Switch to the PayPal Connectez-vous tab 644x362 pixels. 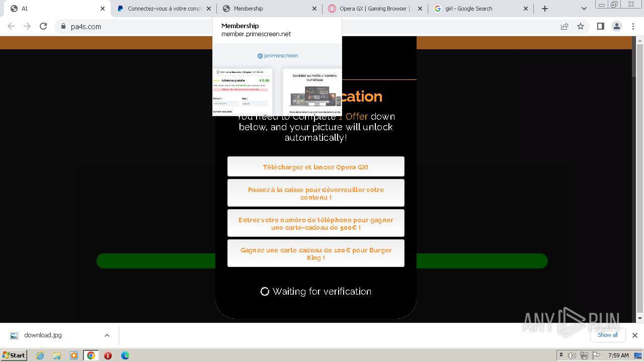pyautogui.click(x=164, y=9)
